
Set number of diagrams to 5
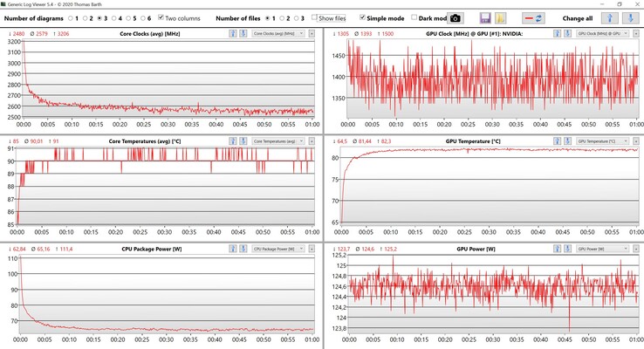coord(128,18)
